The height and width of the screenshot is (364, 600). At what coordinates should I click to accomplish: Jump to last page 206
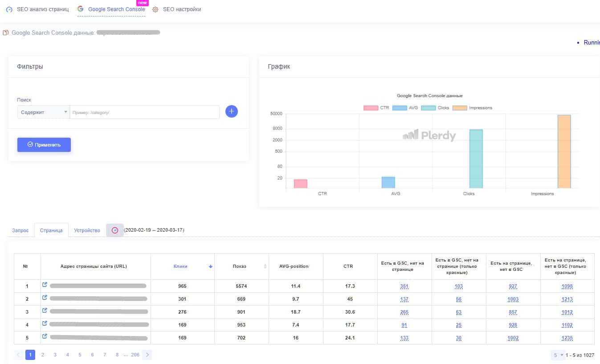[x=135, y=355]
